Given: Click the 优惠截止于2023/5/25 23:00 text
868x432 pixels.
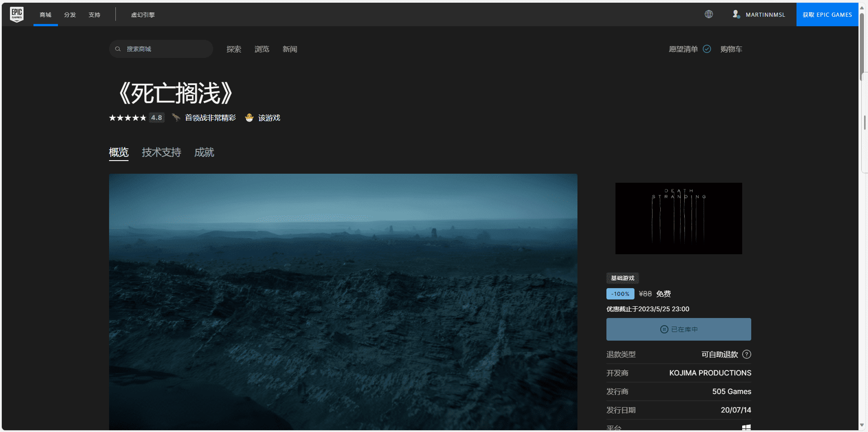Looking at the screenshot, I should [x=648, y=309].
